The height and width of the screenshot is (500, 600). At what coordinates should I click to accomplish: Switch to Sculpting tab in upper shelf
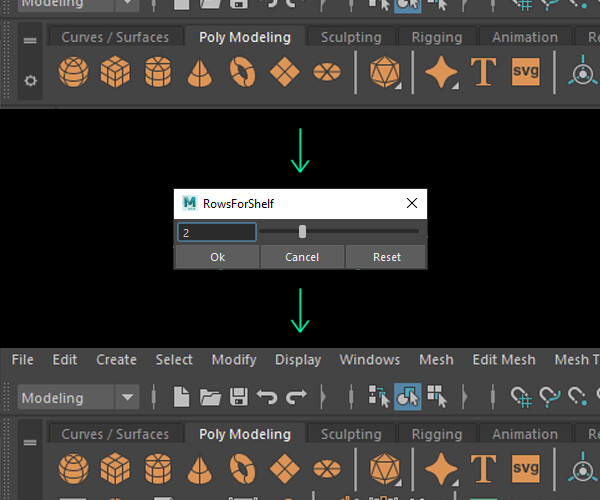tap(351, 37)
